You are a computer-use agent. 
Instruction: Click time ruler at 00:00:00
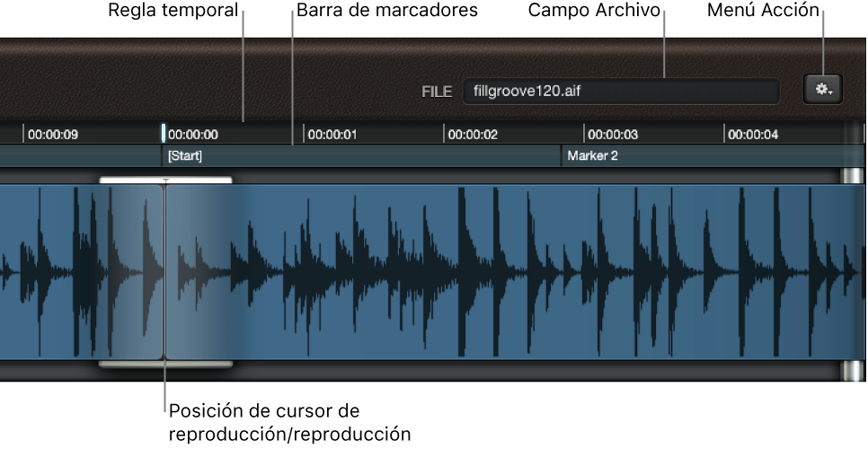tap(192, 135)
